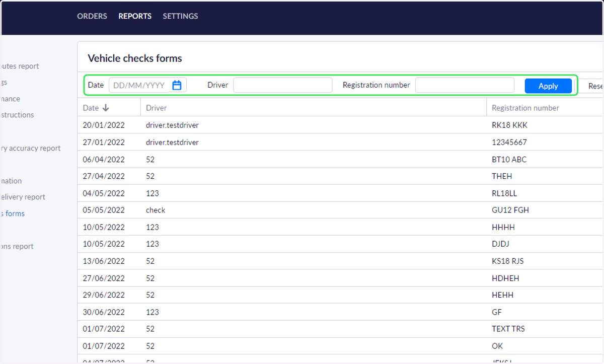
Task: Click registration HDHEH
Action: [x=505, y=278]
